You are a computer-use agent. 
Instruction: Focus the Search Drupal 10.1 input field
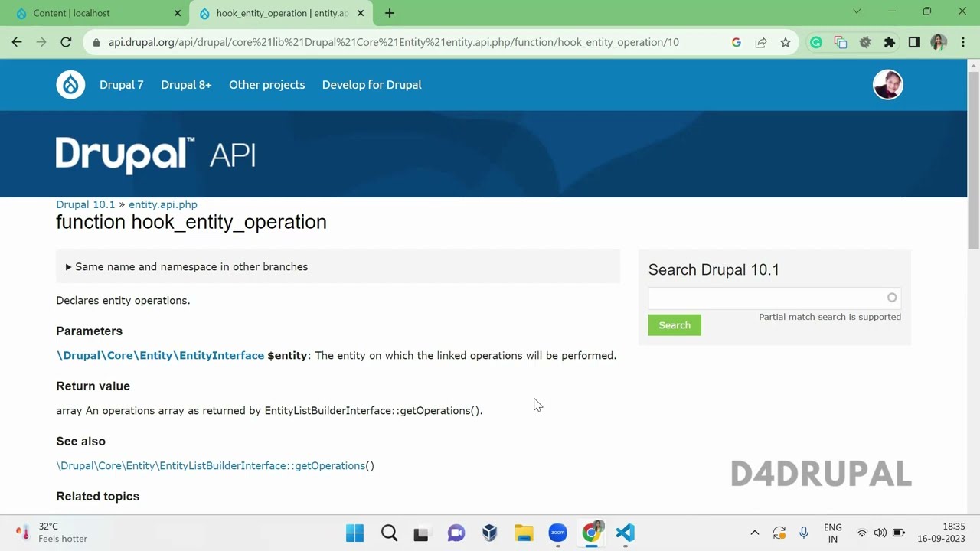coord(775,298)
